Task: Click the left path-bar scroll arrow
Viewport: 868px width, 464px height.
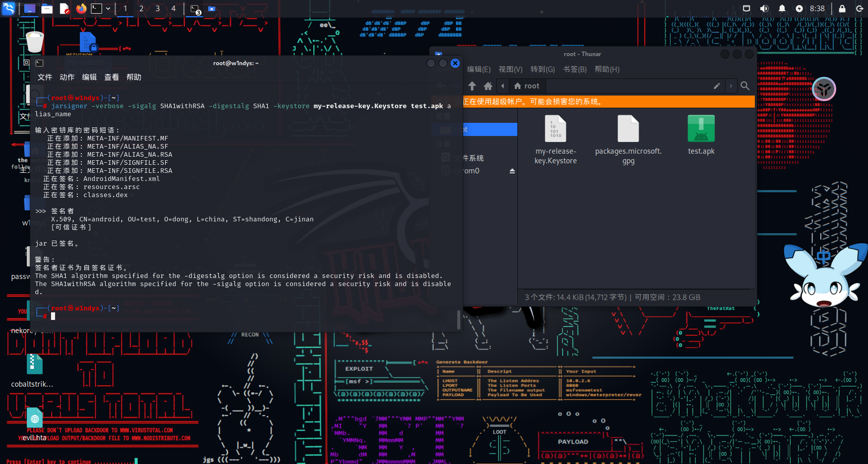Action: tap(503, 86)
